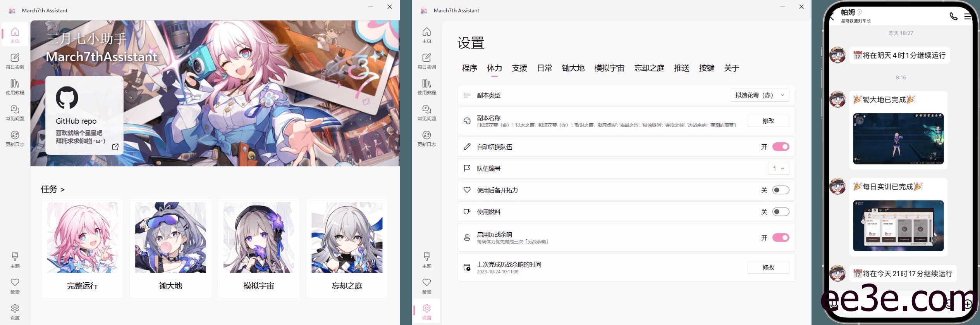Screen dimensions: 980x325
Task: Disable 启用历战余响 switch
Action: [781, 238]
